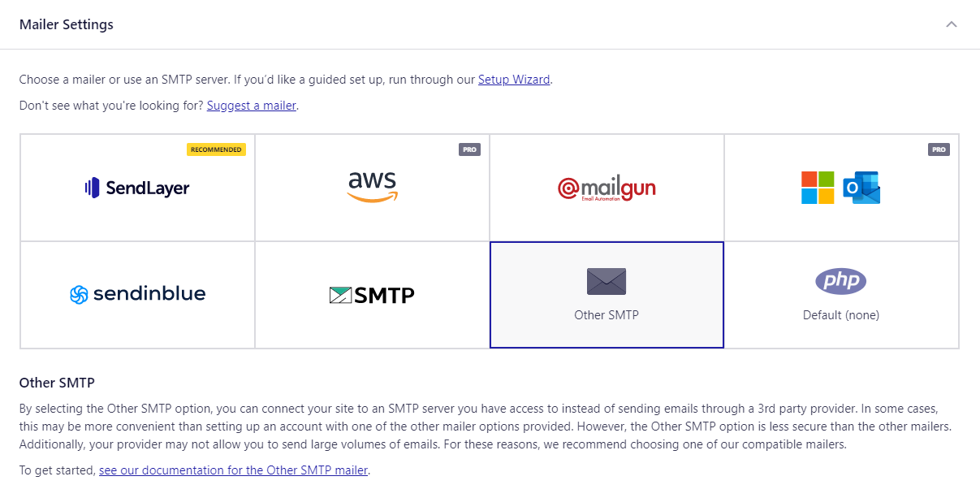Pick the Mailgun mailer logo
The image size is (980, 485).
click(607, 188)
